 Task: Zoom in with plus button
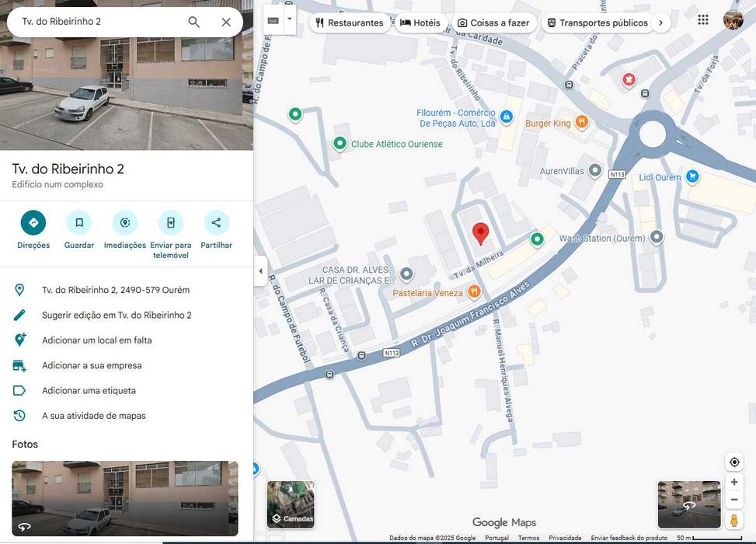[734, 482]
